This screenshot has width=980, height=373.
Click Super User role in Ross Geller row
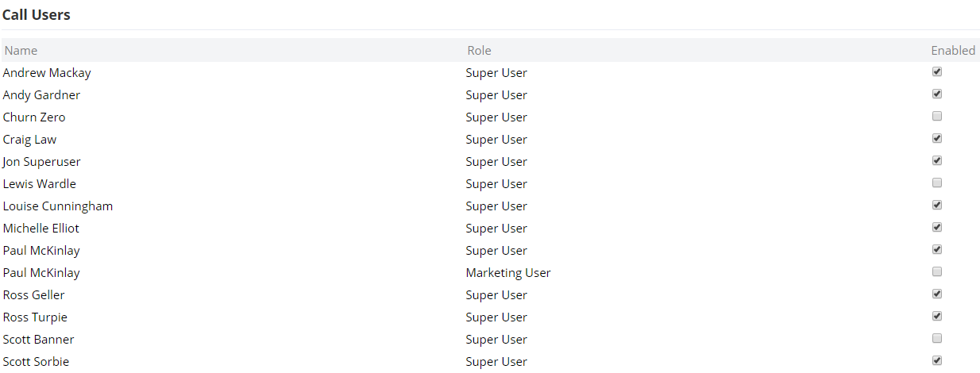pyautogui.click(x=496, y=295)
